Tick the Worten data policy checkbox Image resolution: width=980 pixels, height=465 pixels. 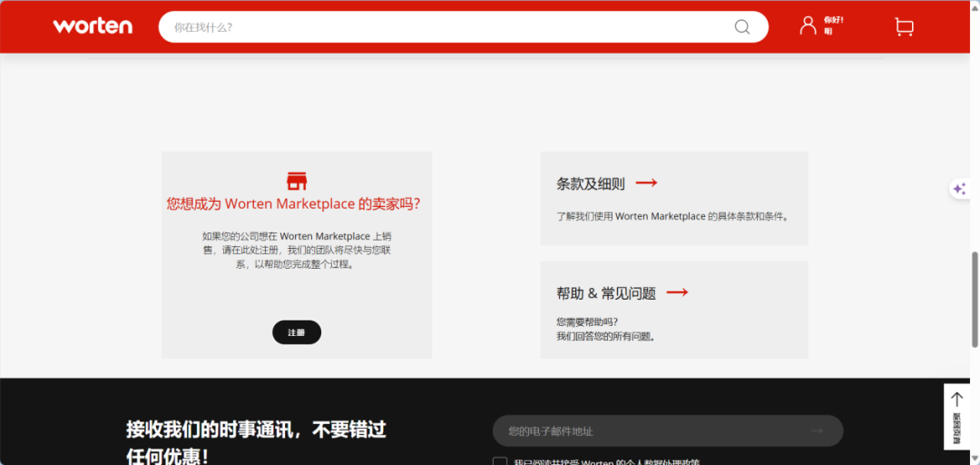click(499, 462)
